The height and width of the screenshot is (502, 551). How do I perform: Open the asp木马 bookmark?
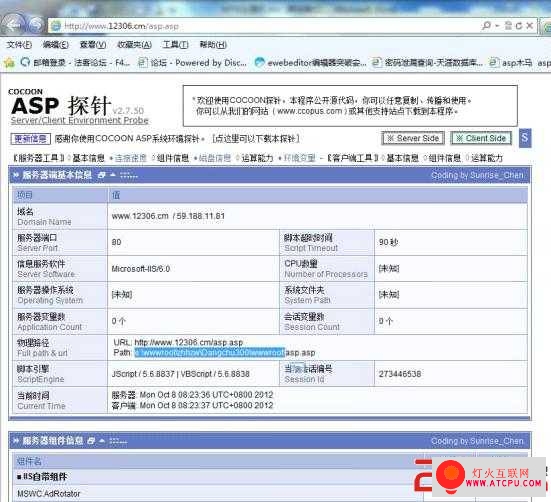(511, 63)
